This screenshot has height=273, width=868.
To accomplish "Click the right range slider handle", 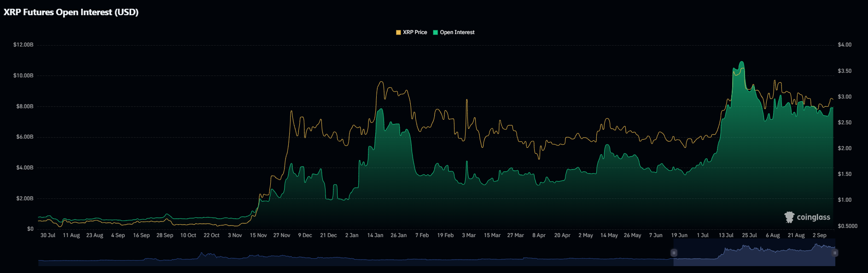I will point(834,253).
